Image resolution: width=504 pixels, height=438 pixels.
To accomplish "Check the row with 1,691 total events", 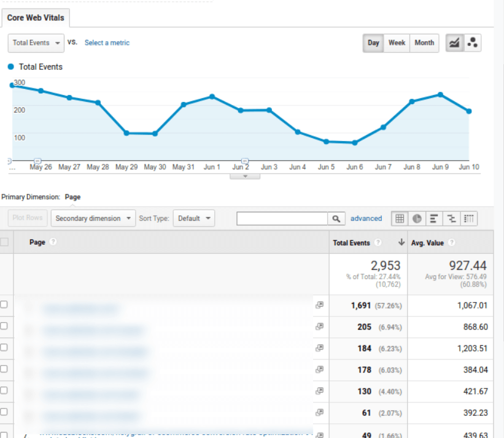I will click(4, 305).
